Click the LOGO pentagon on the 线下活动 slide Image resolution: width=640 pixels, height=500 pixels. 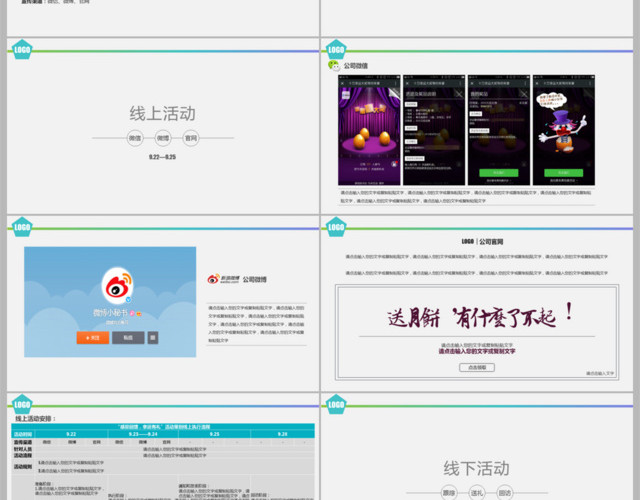(336, 404)
